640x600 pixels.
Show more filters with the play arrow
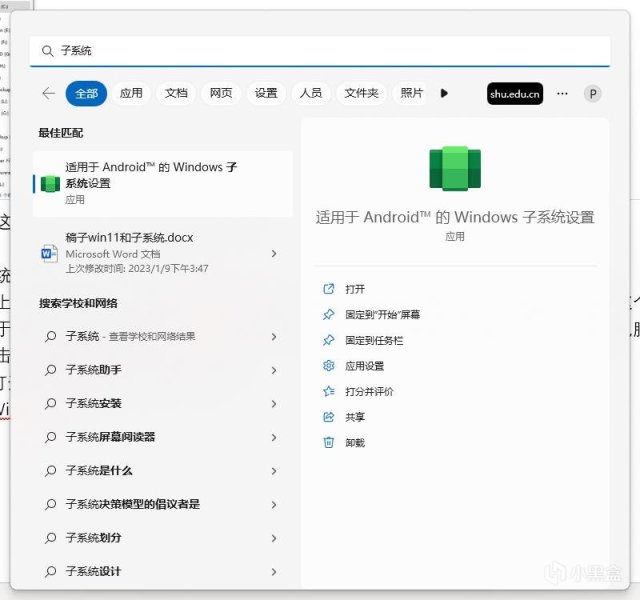coord(444,93)
